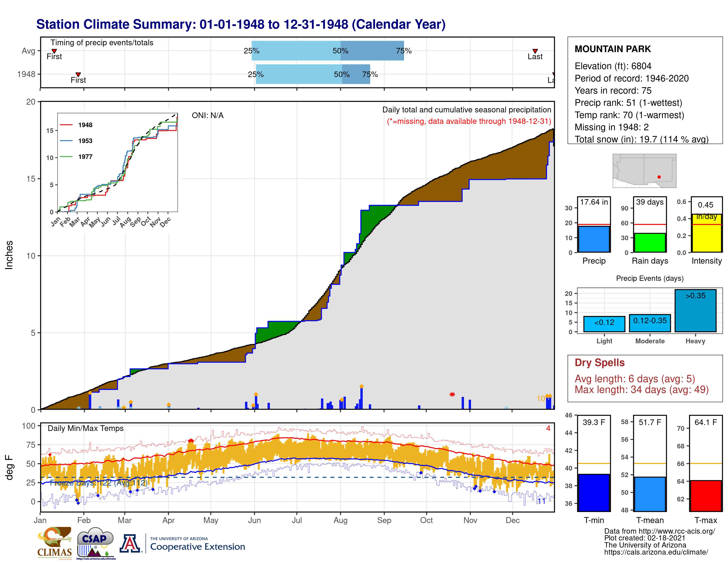
Task: Click the ONI: N/A label
Action: 208,115
